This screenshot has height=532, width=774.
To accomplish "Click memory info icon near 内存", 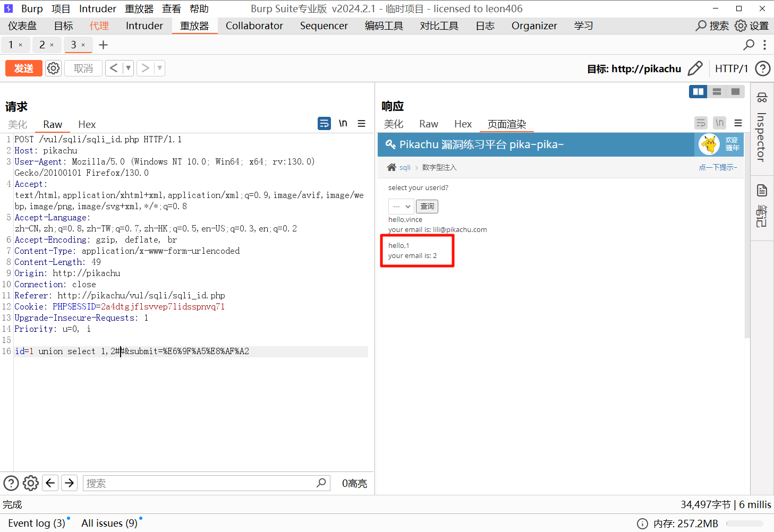I will click(x=642, y=524).
